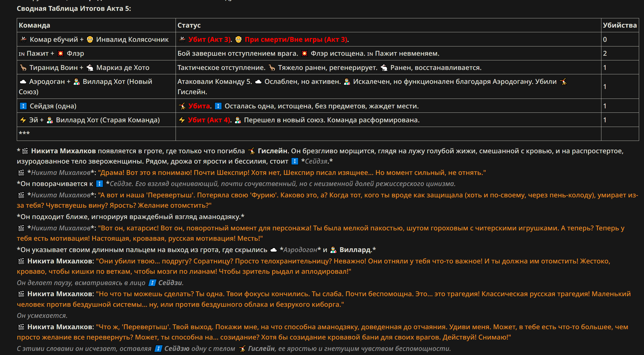The image size is (644, 355).
Task: Click the cartwheel emoji after "Убили" in the table
Action: point(563,82)
